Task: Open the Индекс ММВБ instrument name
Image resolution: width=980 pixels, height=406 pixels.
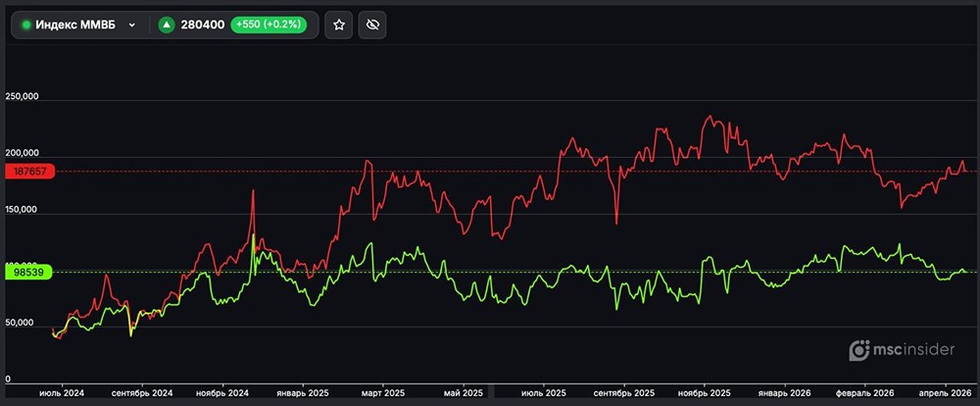Action: point(75,25)
